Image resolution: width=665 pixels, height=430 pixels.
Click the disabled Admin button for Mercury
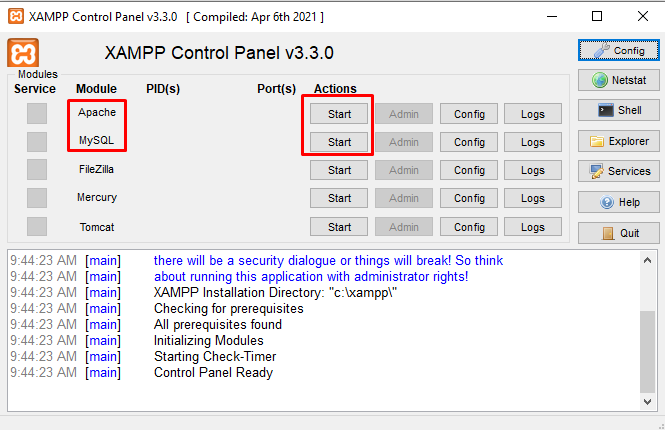[x=404, y=198]
